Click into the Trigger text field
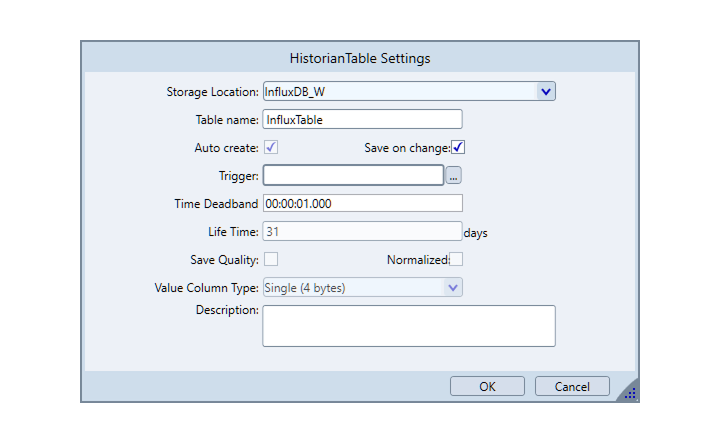The height and width of the screenshot is (443, 720). point(353,175)
